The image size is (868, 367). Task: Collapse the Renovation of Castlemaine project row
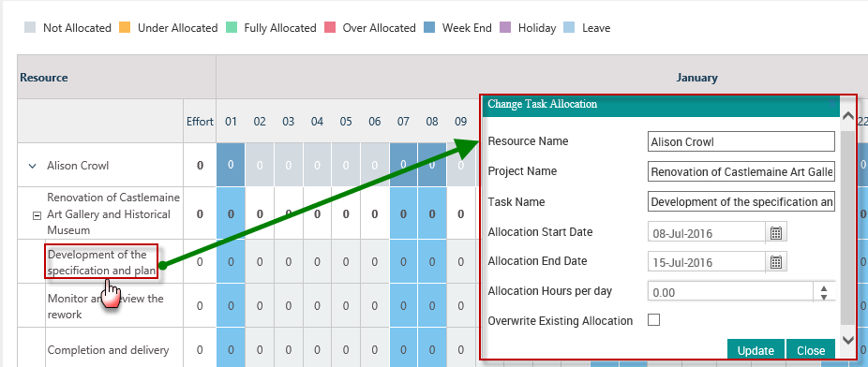[x=37, y=216]
